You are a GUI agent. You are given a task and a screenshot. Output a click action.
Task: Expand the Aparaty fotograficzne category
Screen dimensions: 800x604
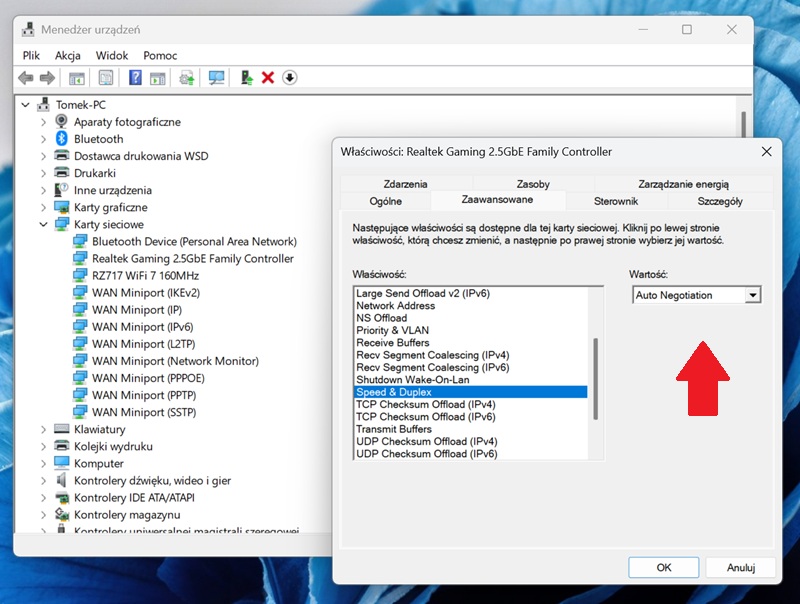click(44, 122)
